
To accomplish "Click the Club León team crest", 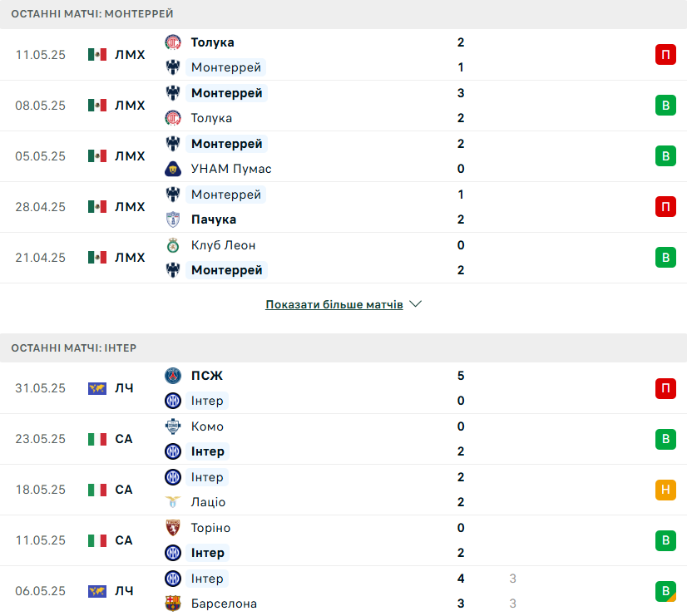I will click(173, 245).
